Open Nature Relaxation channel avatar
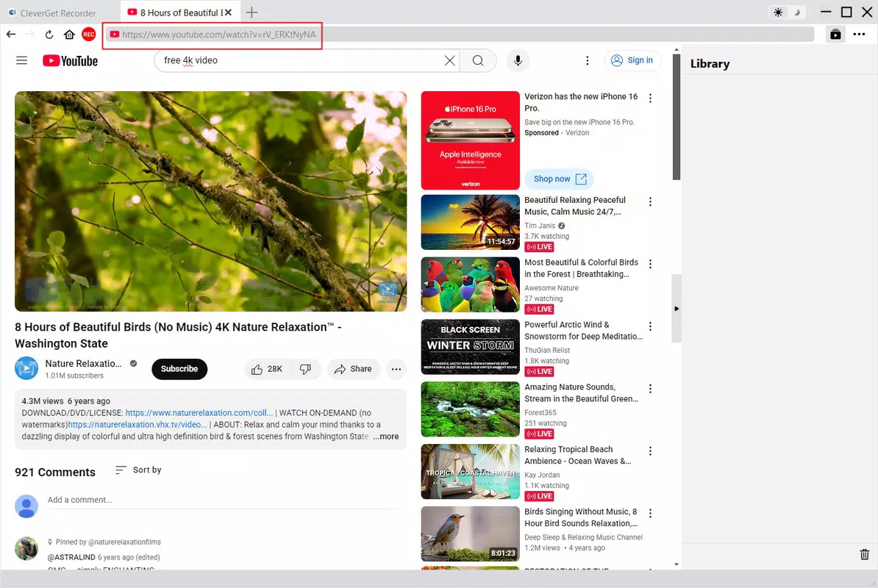The width and height of the screenshot is (878, 588). click(x=26, y=369)
